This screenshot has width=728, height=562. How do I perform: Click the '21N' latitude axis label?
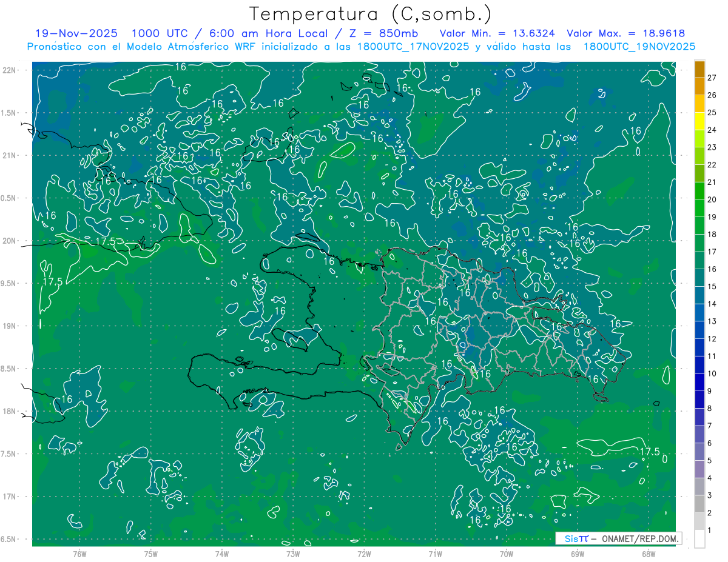pos(9,155)
